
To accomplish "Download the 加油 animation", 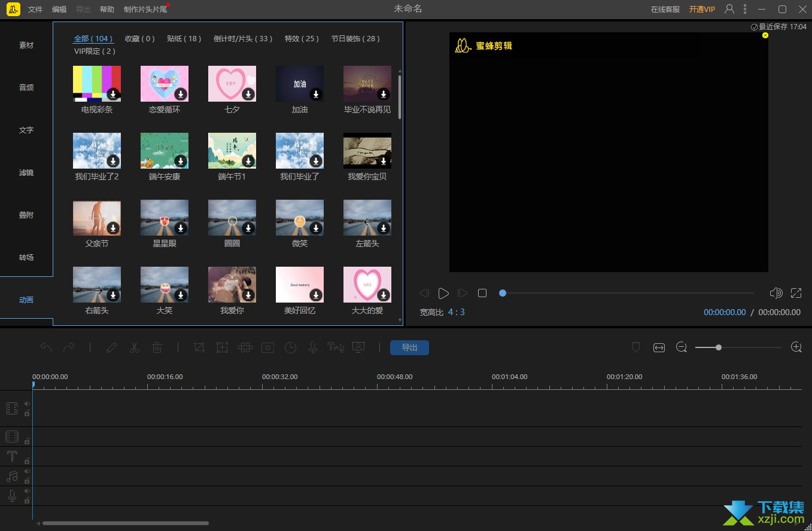I will click(x=316, y=94).
